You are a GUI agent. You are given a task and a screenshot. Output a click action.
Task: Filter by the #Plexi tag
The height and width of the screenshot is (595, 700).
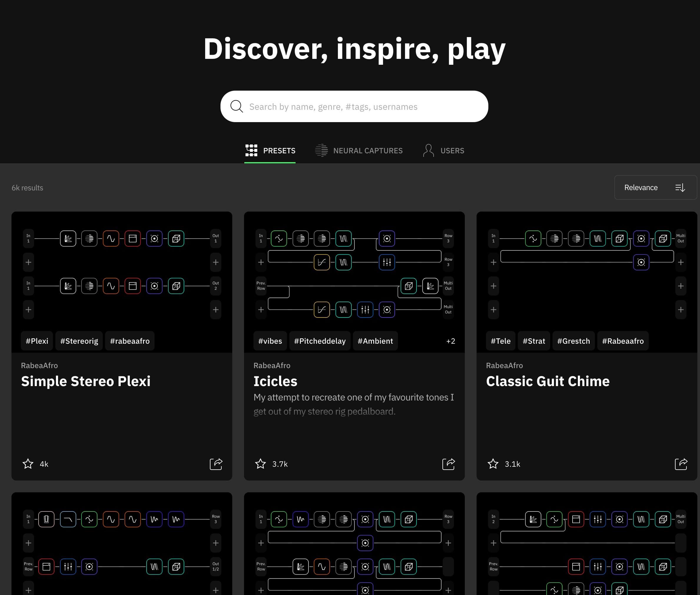click(x=37, y=341)
